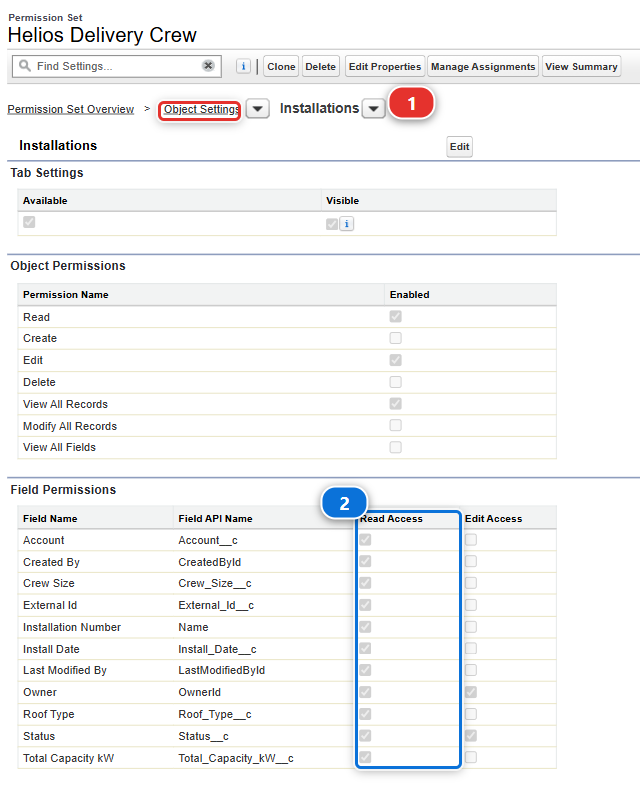Toggle the Available tab setting checkbox
640x790 pixels.
(x=29, y=222)
